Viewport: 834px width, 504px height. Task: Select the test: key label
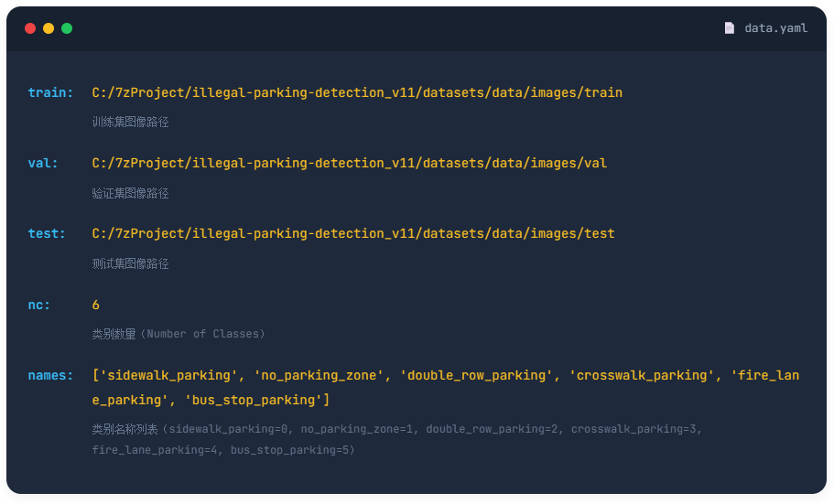[x=47, y=233]
